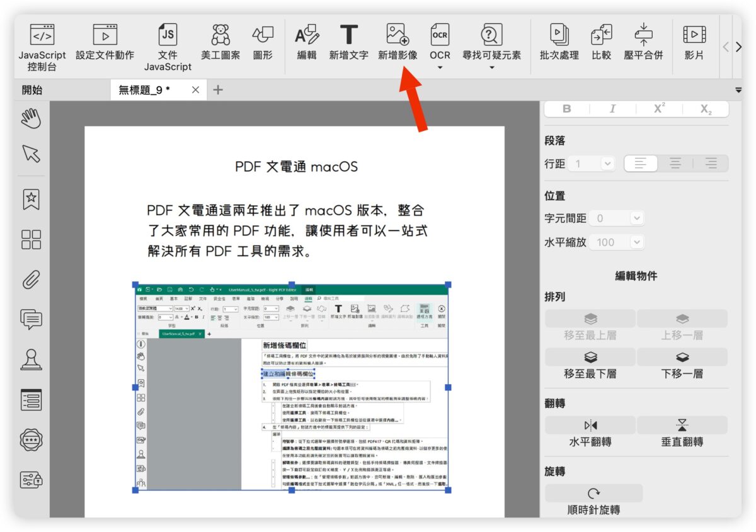
Task: Select the arrow selection tool in sidebar
Action: click(31, 153)
